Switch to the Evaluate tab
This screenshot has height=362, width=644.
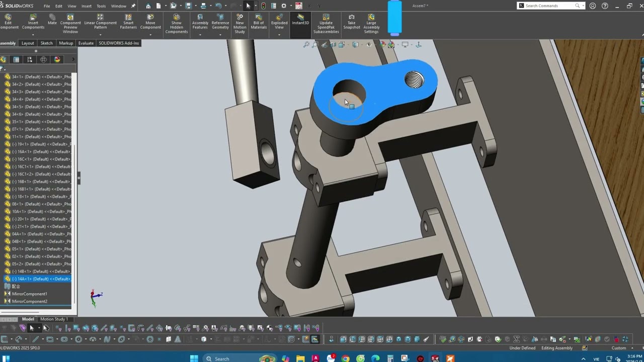[x=86, y=43]
